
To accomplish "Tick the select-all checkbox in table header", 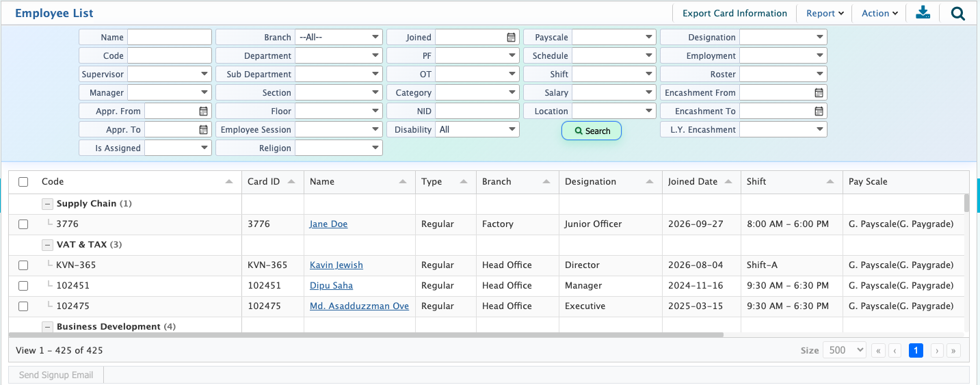I will click(x=23, y=182).
